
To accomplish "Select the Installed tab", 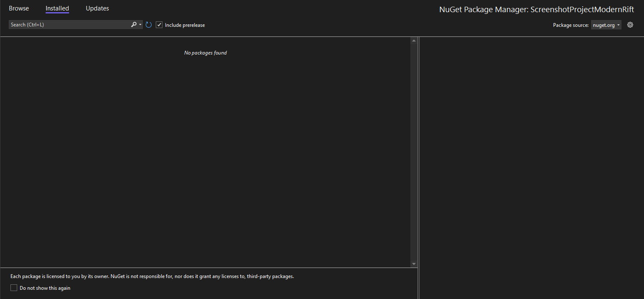I will pyautogui.click(x=57, y=8).
